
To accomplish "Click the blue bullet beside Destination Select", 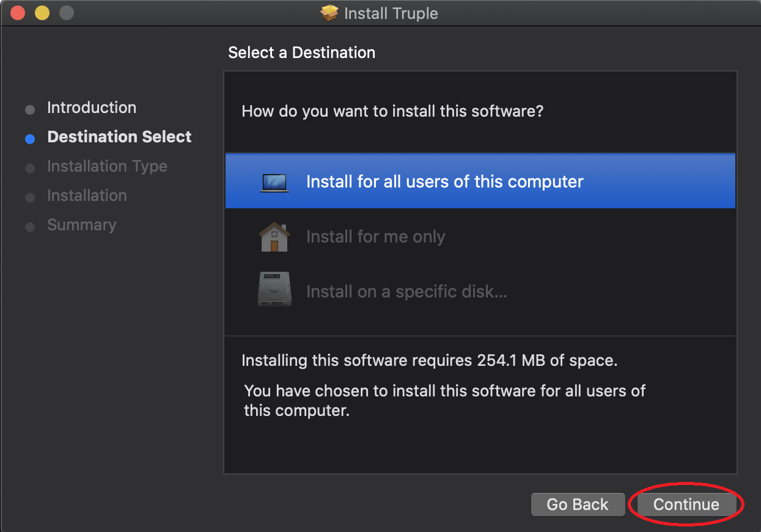I will coord(30,139).
